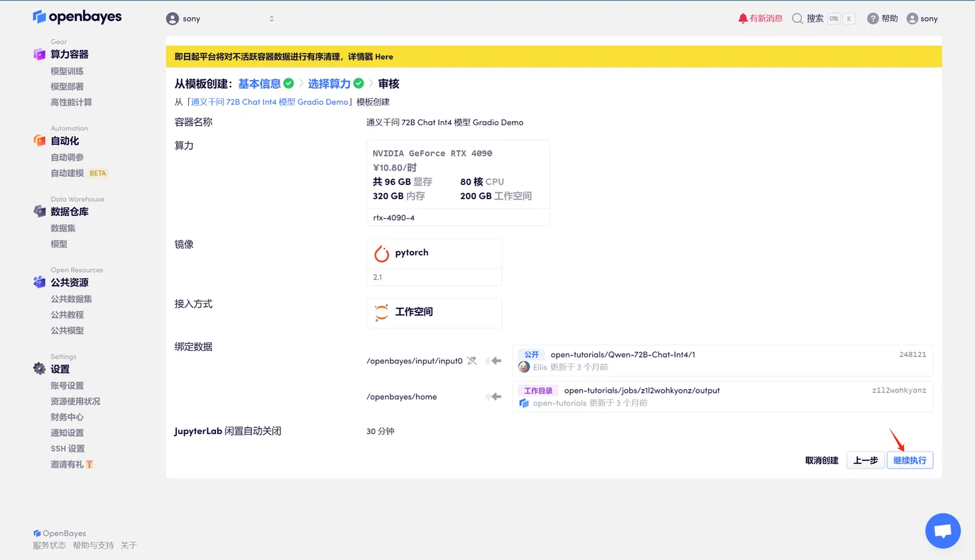Open 通知设置 in the sidebar
The height and width of the screenshot is (560, 975).
coord(67,433)
